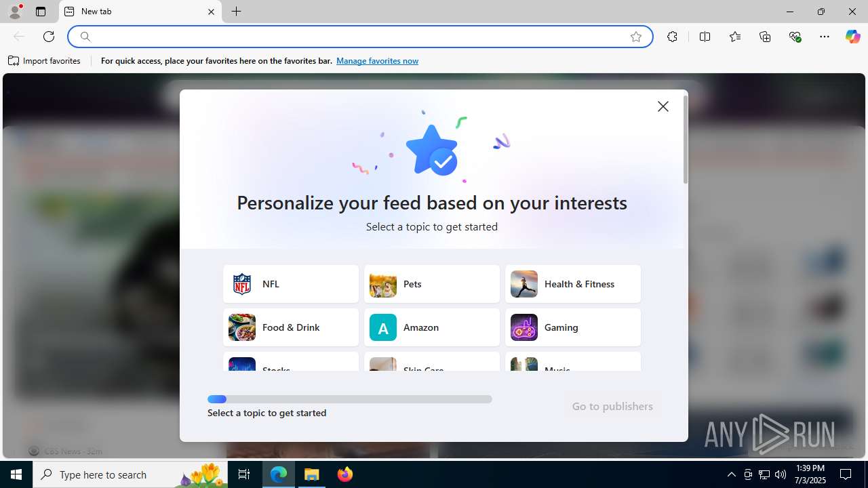The height and width of the screenshot is (488, 868).
Task: Show hidden system tray icons
Action: 731,474
